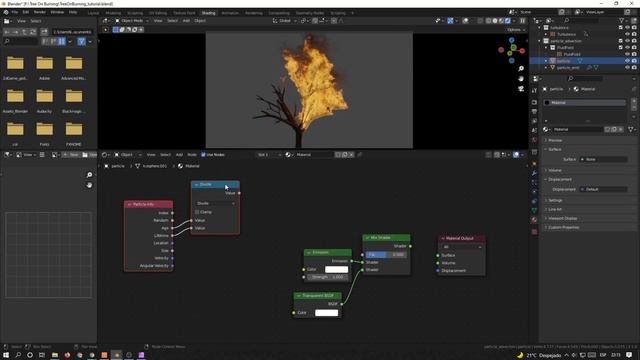Open the Object Data properties tab
This screenshot has height=360, width=640.
coord(534,210)
